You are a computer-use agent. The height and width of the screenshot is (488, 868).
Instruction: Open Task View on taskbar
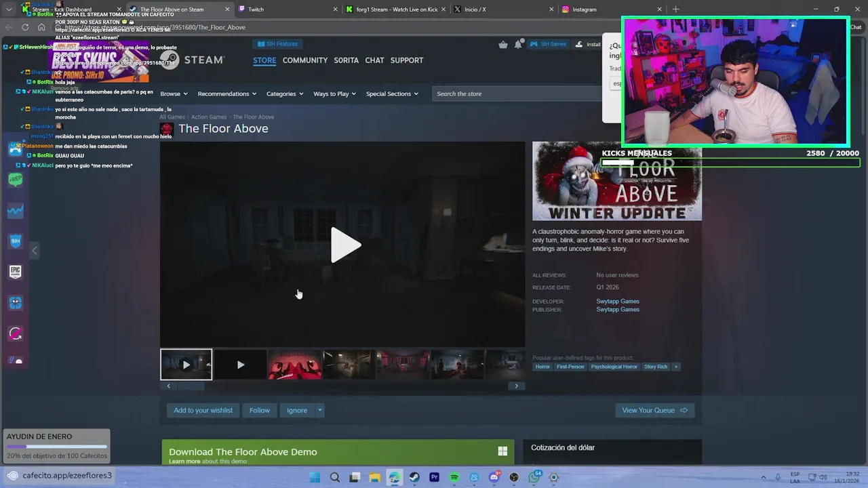coord(355,477)
